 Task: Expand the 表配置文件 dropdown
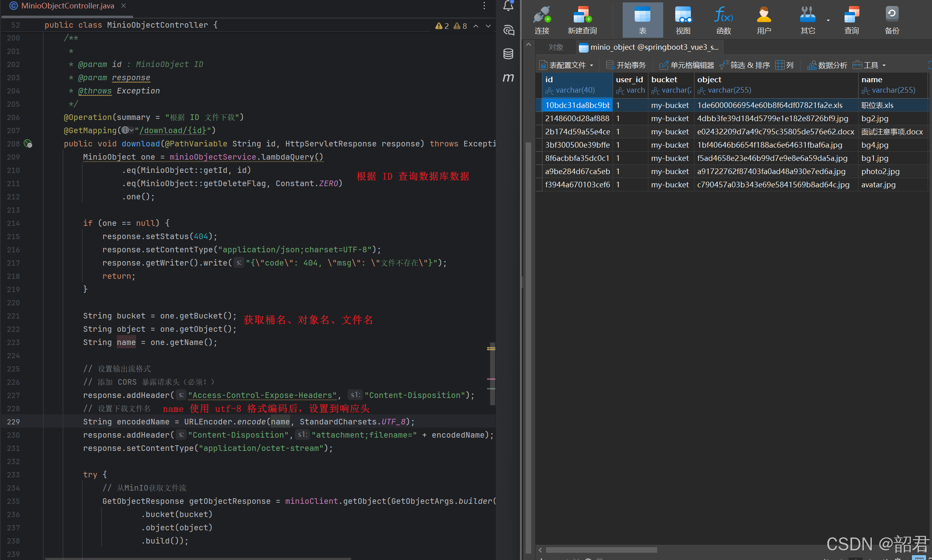[x=591, y=65]
